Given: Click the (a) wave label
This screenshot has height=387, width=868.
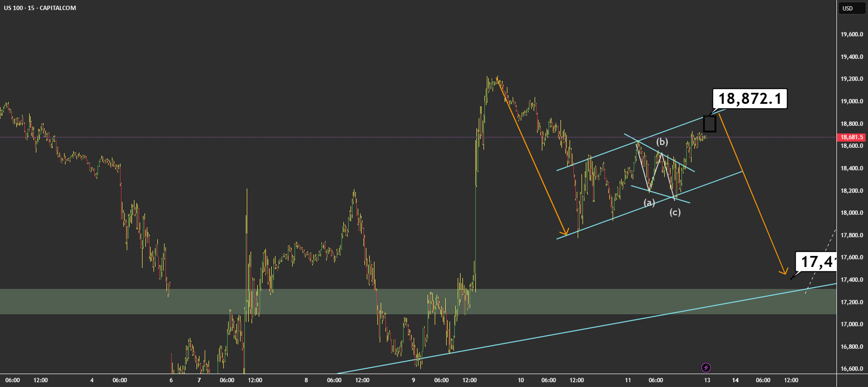Looking at the screenshot, I should point(649,203).
